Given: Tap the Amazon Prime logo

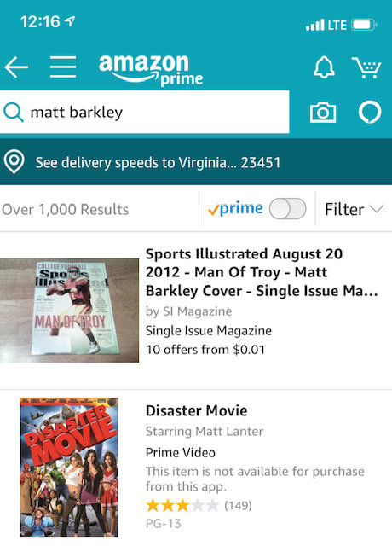Looking at the screenshot, I should tap(151, 70).
